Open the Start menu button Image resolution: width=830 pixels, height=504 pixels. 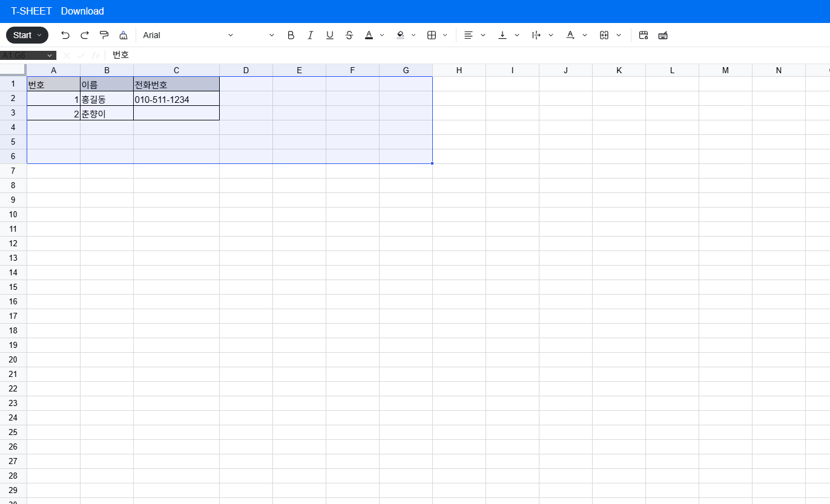(27, 35)
